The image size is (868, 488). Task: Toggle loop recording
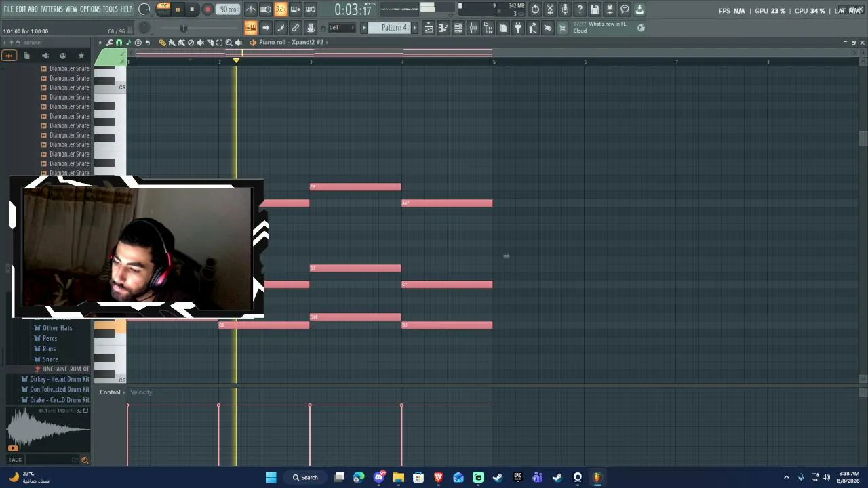pyautogui.click(x=311, y=9)
